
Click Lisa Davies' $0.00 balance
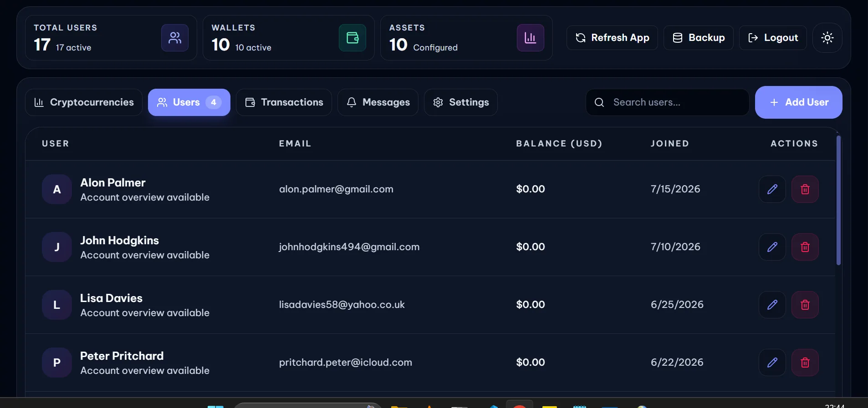[531, 305]
